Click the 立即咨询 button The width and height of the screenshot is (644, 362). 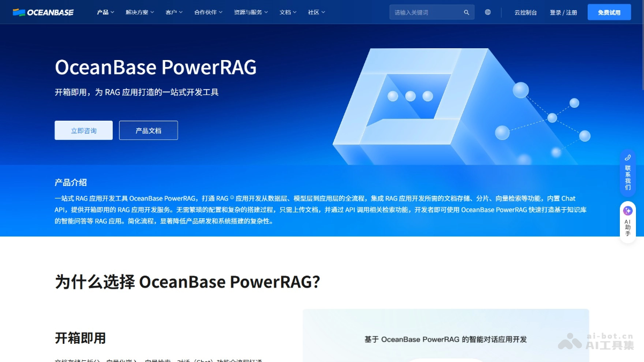[83, 130]
